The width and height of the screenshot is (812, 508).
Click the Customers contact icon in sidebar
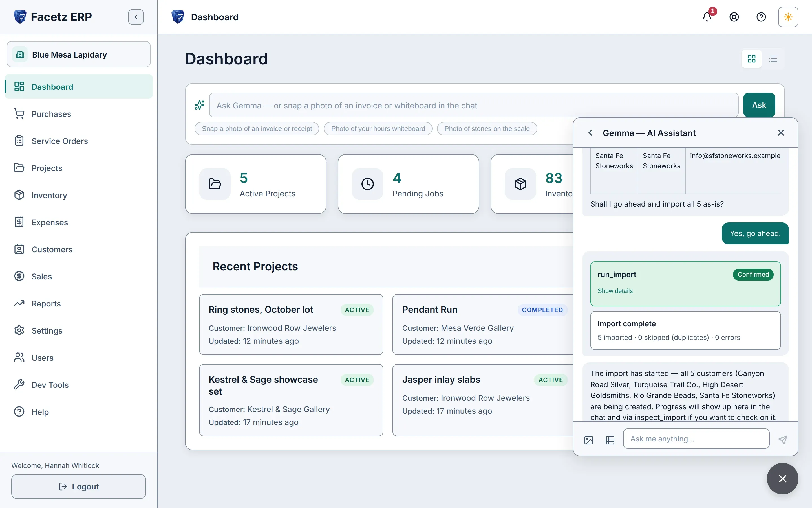(19, 249)
